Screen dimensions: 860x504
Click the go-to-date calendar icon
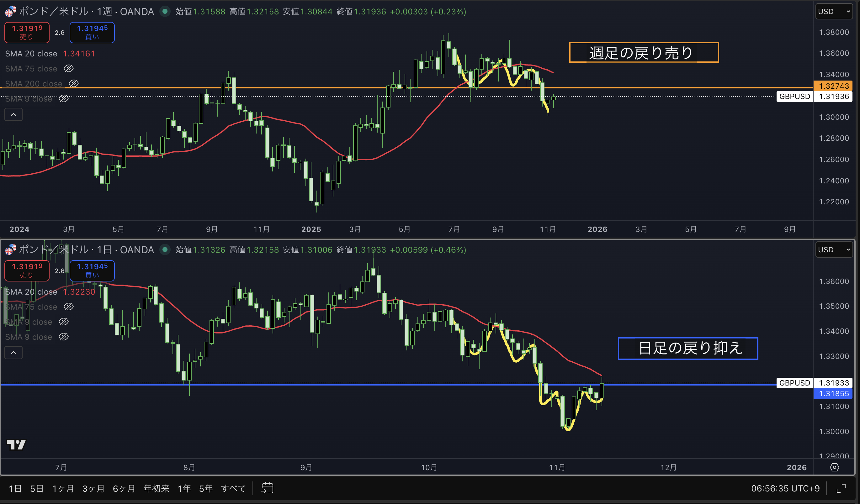tap(267, 488)
